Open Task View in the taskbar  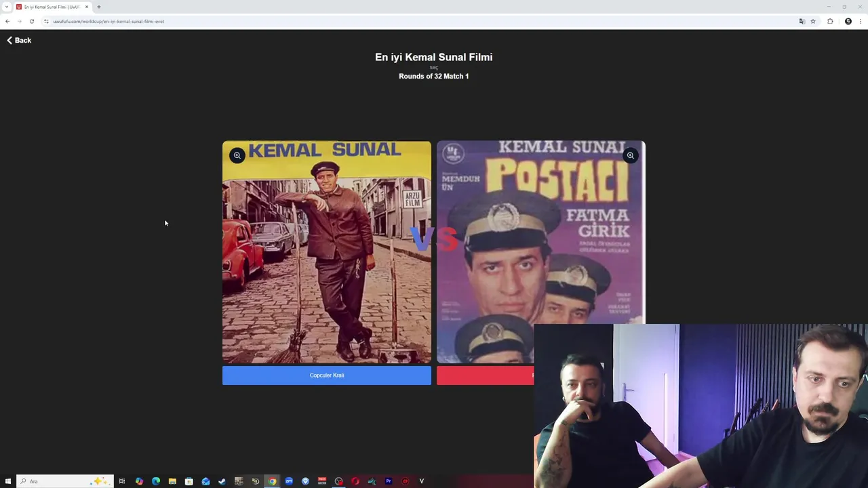tap(122, 481)
